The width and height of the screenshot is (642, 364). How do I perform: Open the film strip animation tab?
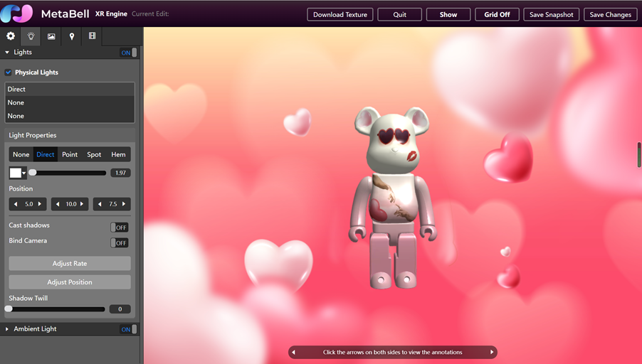tap(92, 36)
